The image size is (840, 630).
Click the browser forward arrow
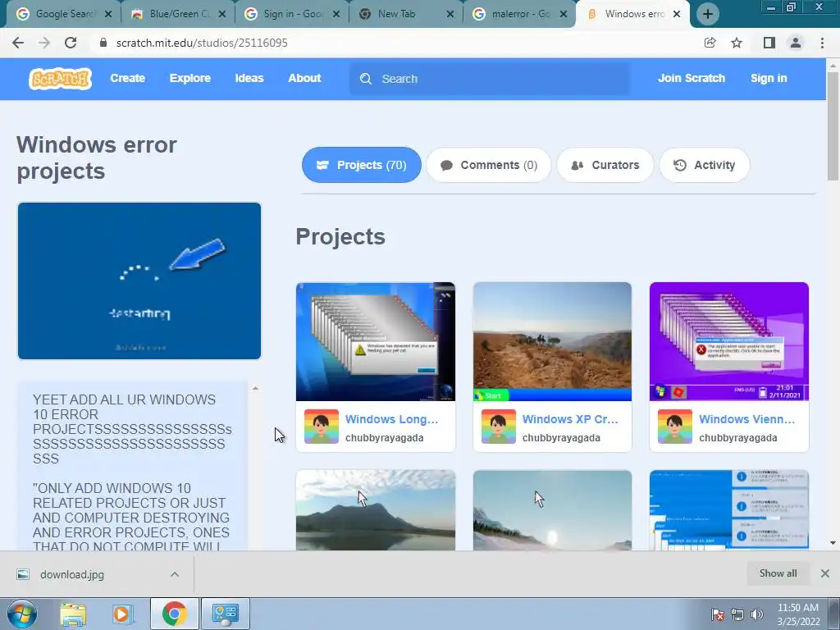click(x=44, y=43)
